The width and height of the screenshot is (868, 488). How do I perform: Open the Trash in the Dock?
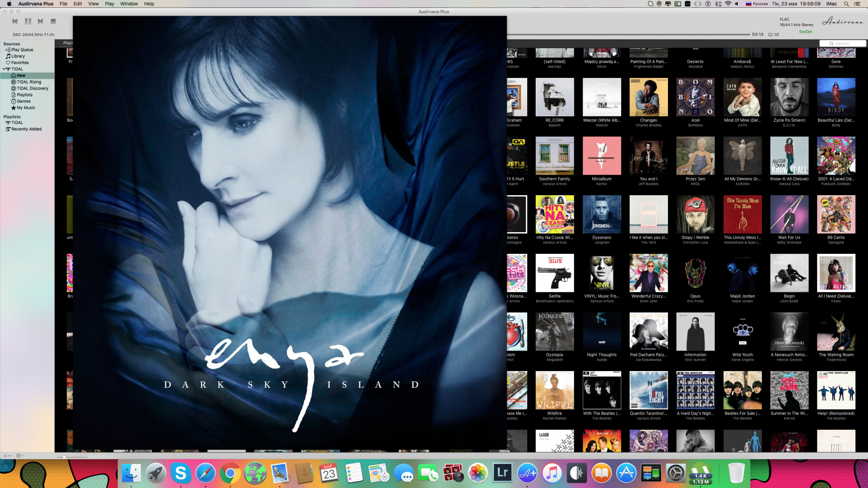(736, 473)
